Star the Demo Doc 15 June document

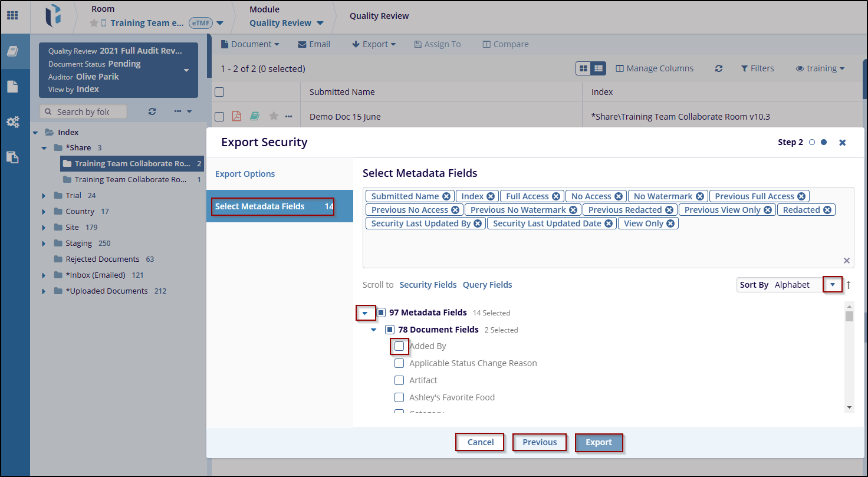pyautogui.click(x=274, y=117)
